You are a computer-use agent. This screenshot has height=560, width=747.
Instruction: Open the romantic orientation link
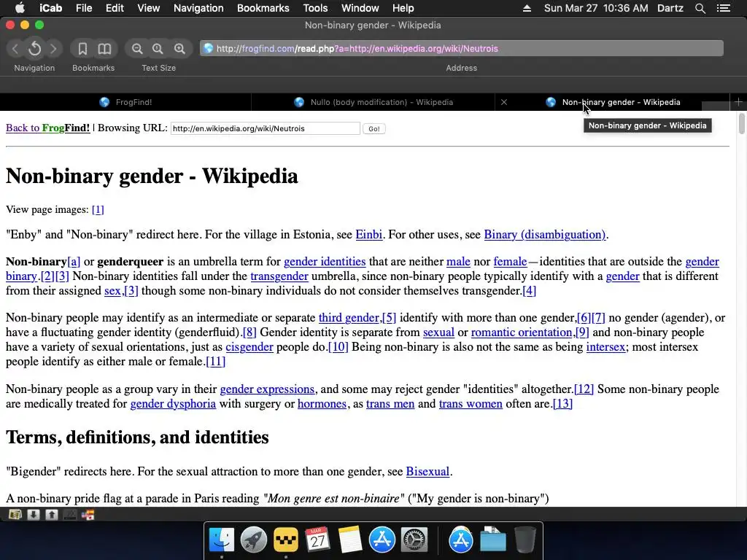pyautogui.click(x=521, y=332)
